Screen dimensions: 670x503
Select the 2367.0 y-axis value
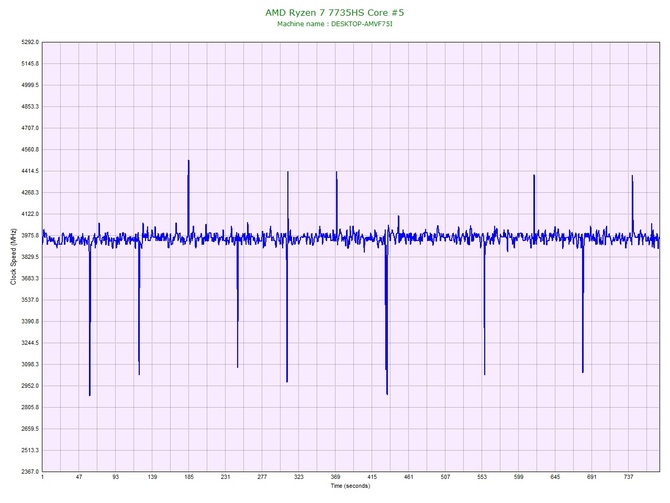point(30,472)
